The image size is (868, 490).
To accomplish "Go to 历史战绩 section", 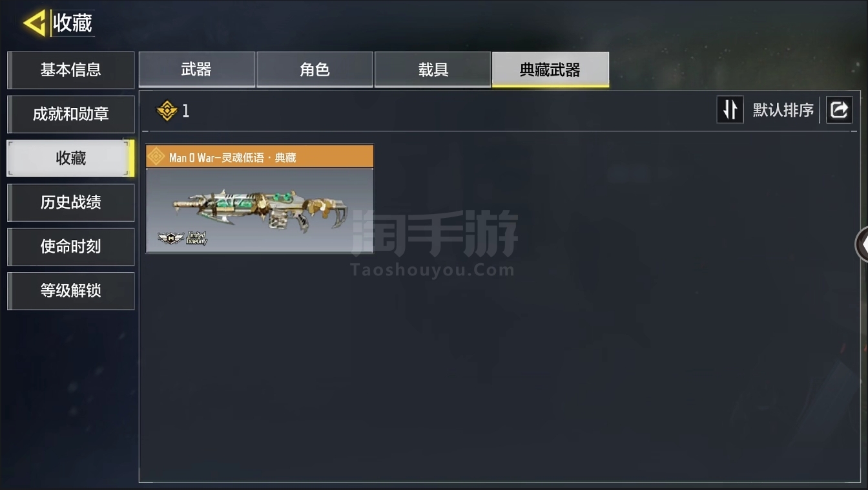I will click(71, 202).
